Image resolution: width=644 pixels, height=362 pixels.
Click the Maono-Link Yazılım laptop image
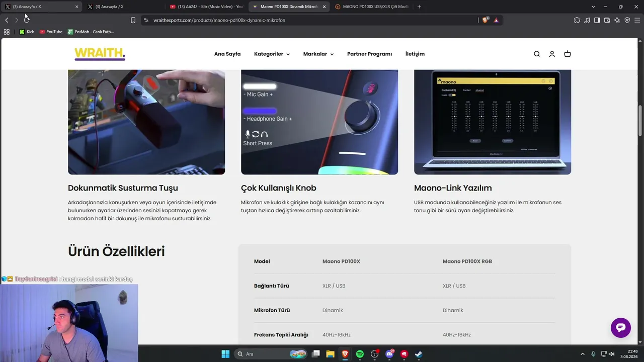click(x=493, y=122)
